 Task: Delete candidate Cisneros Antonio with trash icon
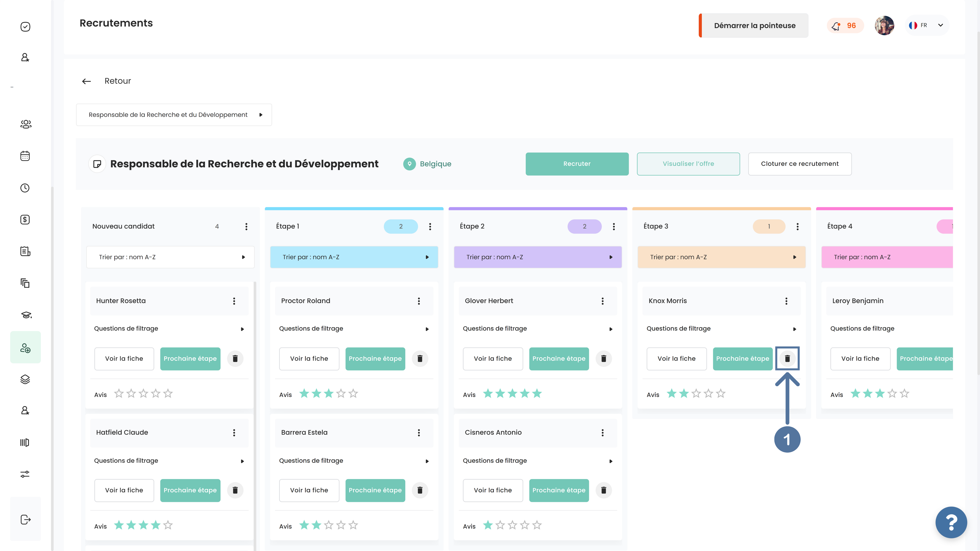604,490
